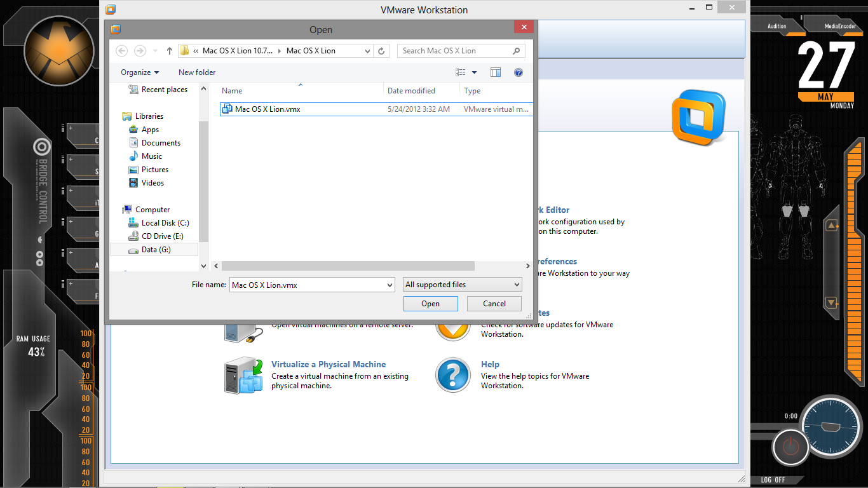Image resolution: width=868 pixels, height=488 pixels.
Task: Click horizontal scrollbar right arrow
Action: [527, 266]
